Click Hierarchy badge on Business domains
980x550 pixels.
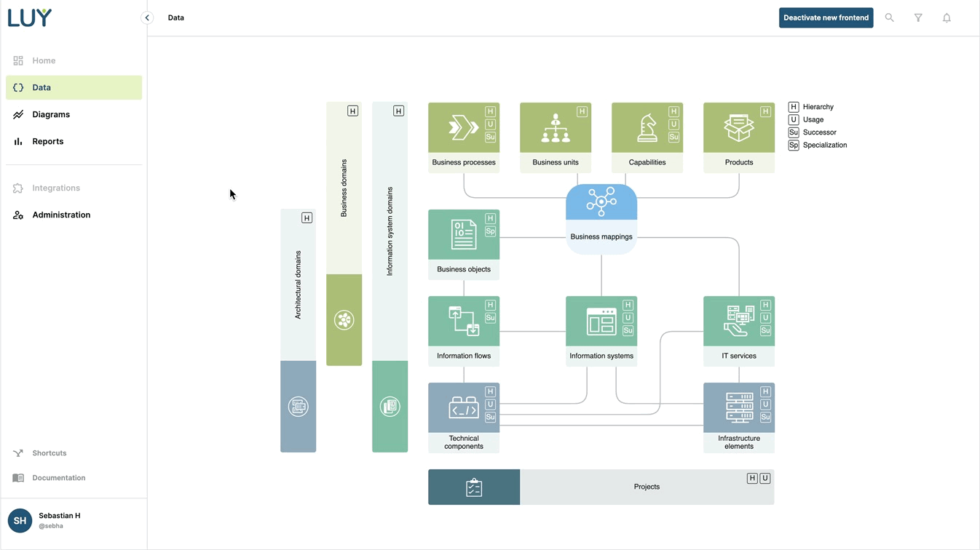pos(352,111)
